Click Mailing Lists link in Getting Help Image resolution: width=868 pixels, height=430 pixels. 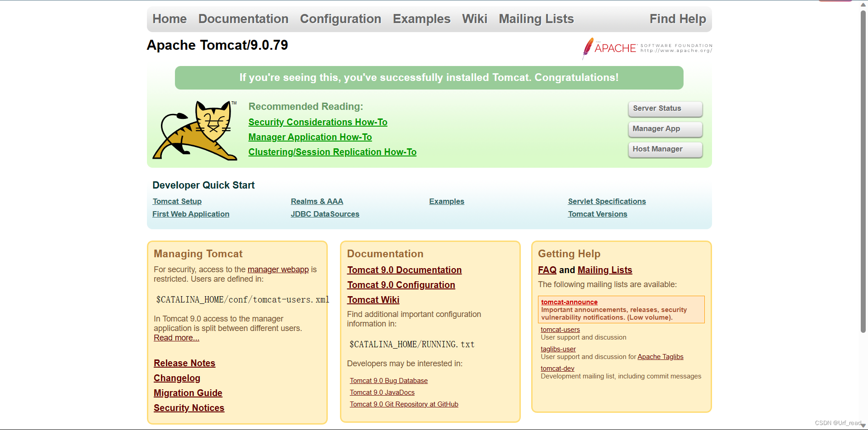coord(605,270)
